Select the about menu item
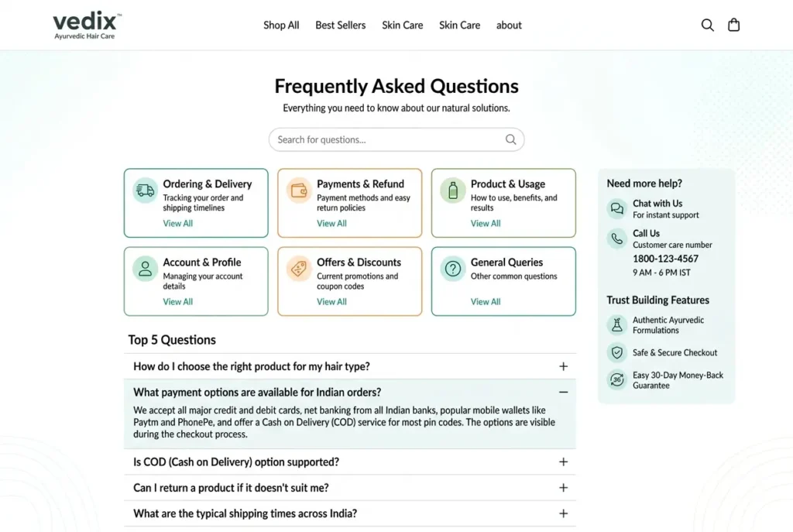The image size is (793, 532). coord(509,25)
